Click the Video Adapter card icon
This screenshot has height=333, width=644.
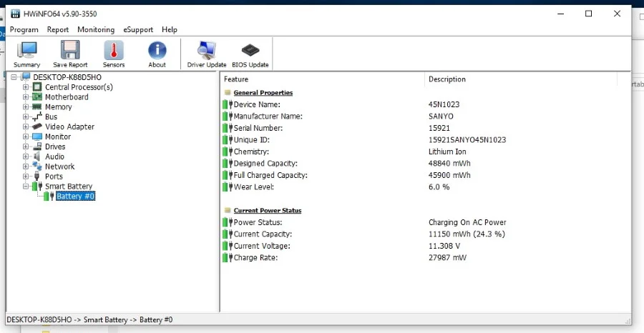37,126
